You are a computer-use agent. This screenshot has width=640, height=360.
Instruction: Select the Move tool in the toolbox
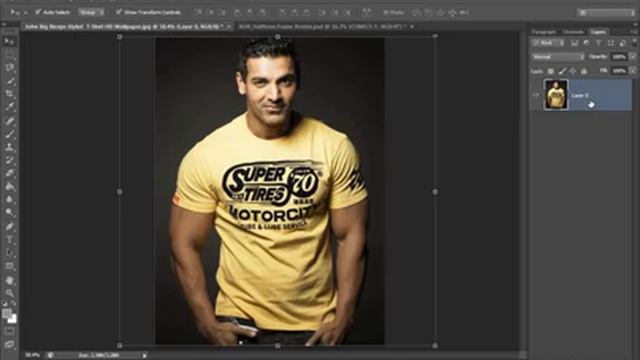(9, 41)
